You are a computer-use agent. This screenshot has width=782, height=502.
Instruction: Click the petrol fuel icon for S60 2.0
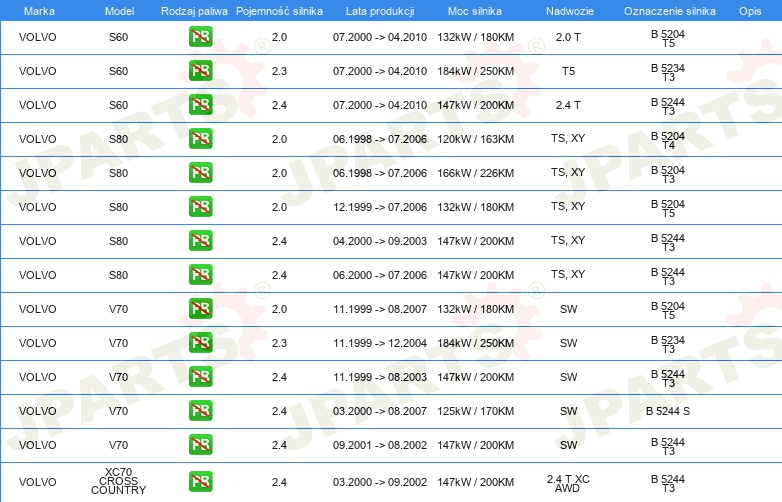[x=200, y=37]
